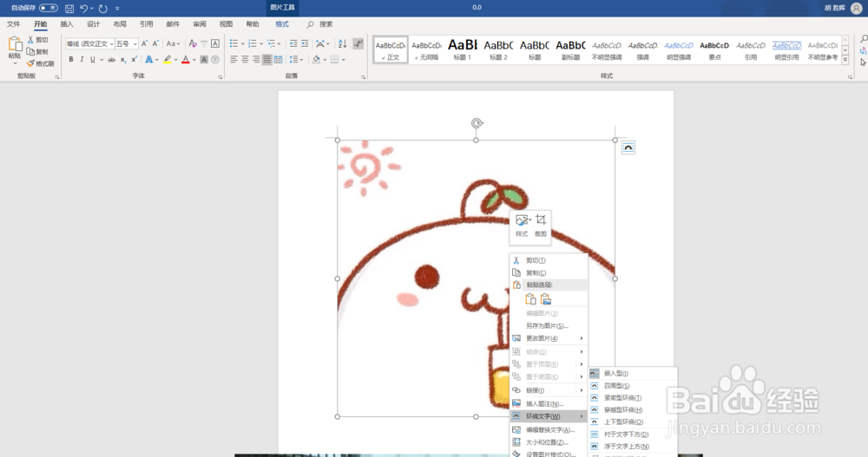The height and width of the screenshot is (457, 868).
Task: Toggle subscript formatting
Action: tap(123, 59)
